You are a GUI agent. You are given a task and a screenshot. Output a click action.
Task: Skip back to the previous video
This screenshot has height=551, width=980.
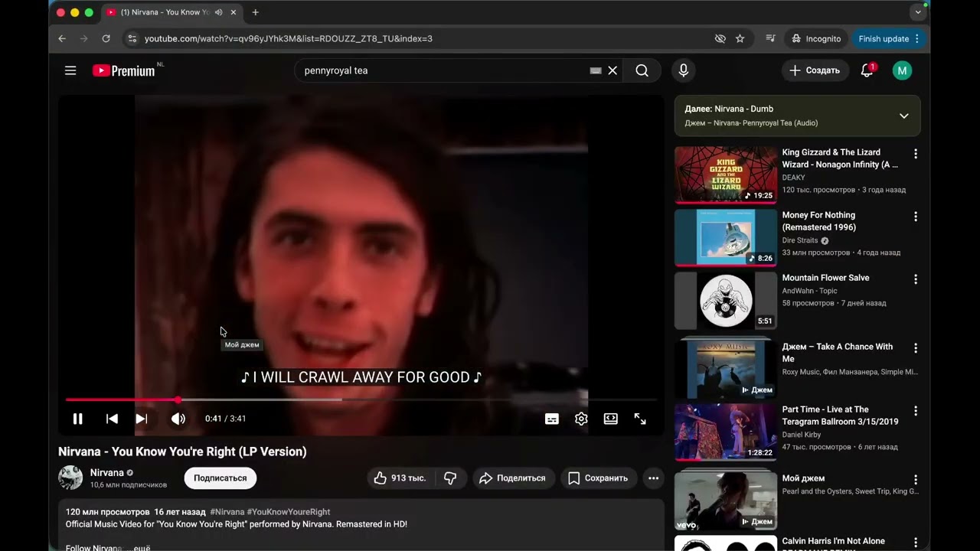coord(112,419)
